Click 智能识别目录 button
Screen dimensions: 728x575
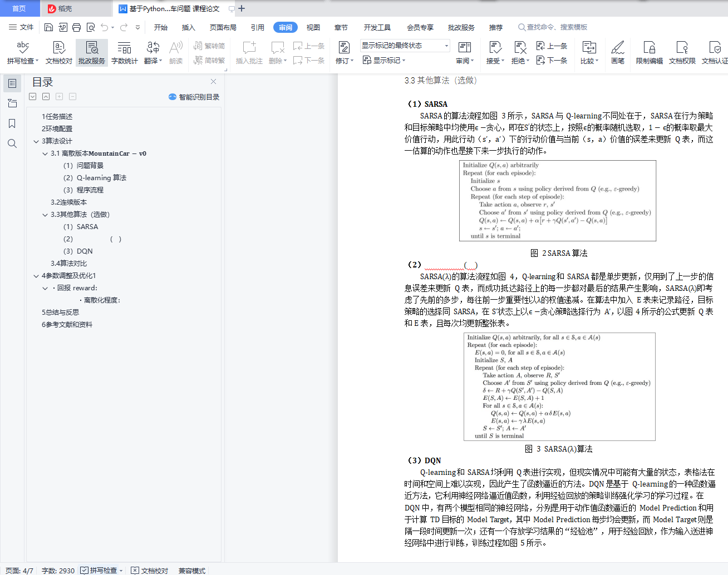point(194,97)
